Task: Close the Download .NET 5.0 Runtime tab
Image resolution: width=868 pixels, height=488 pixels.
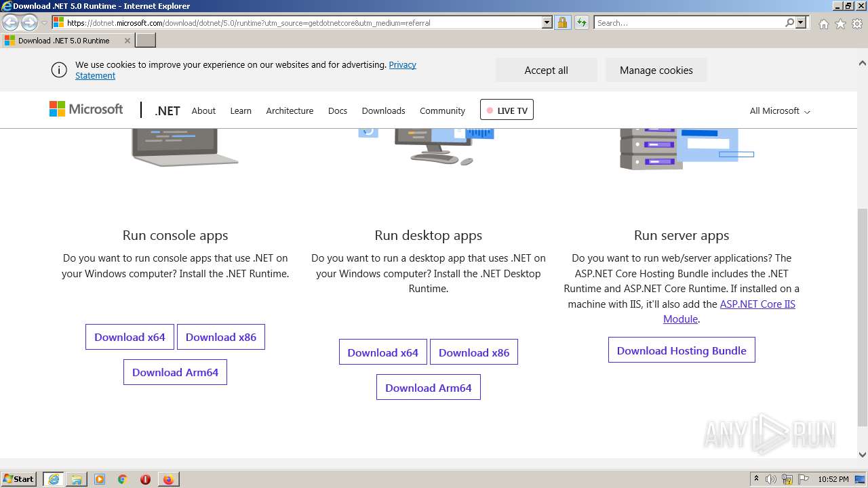Action: (x=127, y=41)
